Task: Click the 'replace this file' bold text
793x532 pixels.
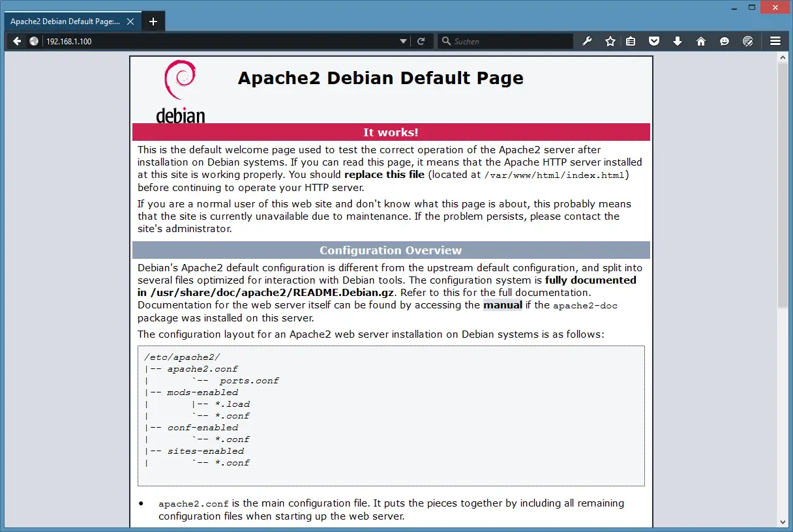Action: (x=384, y=175)
